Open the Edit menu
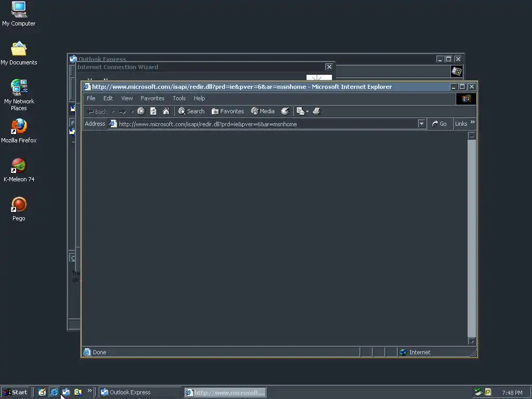This screenshot has width=532, height=399. (x=108, y=98)
